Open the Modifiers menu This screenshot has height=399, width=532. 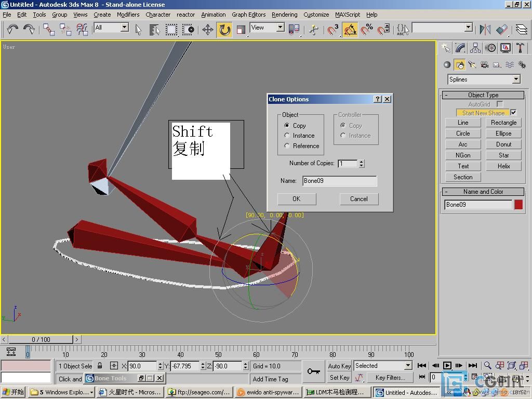(x=128, y=15)
